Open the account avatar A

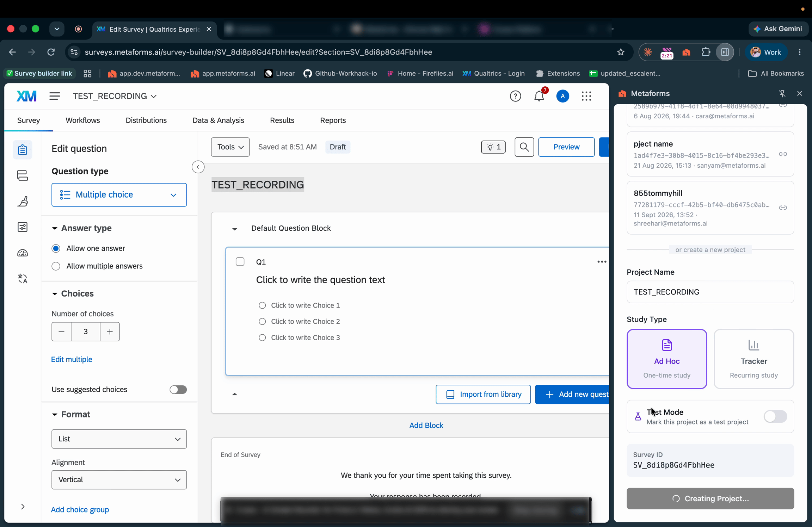pos(562,96)
